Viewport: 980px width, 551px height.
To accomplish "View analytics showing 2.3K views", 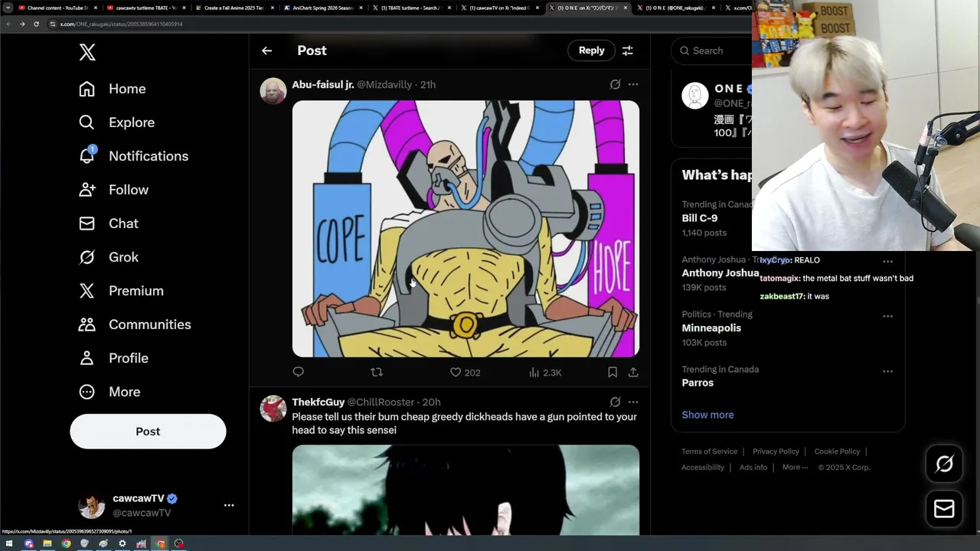I will tap(545, 372).
